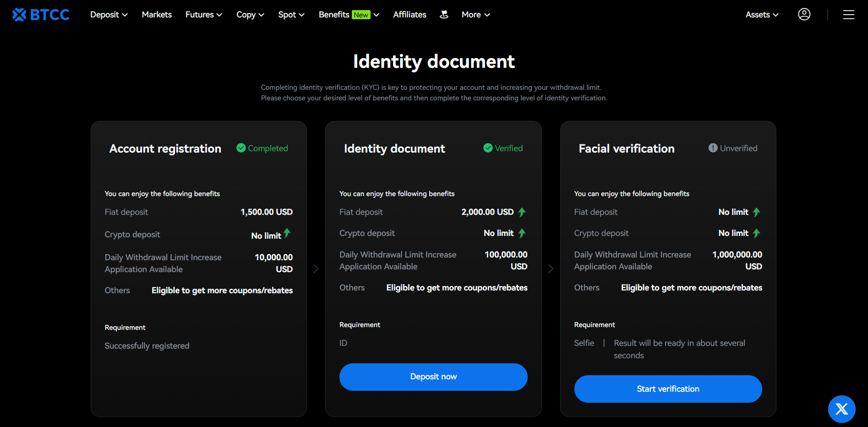The width and height of the screenshot is (868, 427).
Task: Click 'Result will be ready' note text
Action: tap(680, 350)
